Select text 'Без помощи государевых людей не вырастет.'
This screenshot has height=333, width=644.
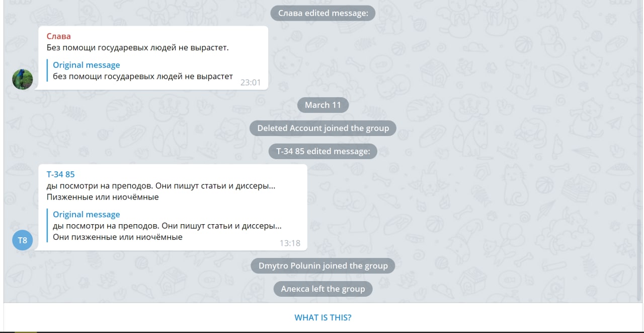coord(138,48)
